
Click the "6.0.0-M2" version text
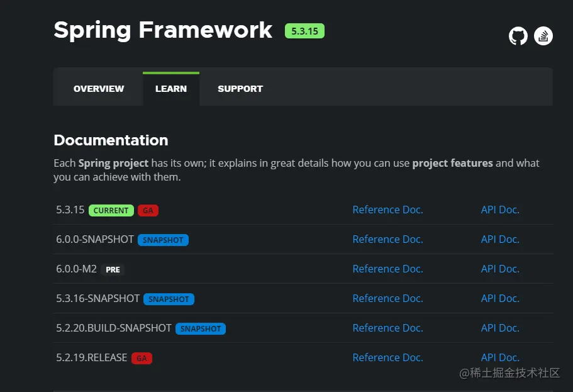[76, 269]
